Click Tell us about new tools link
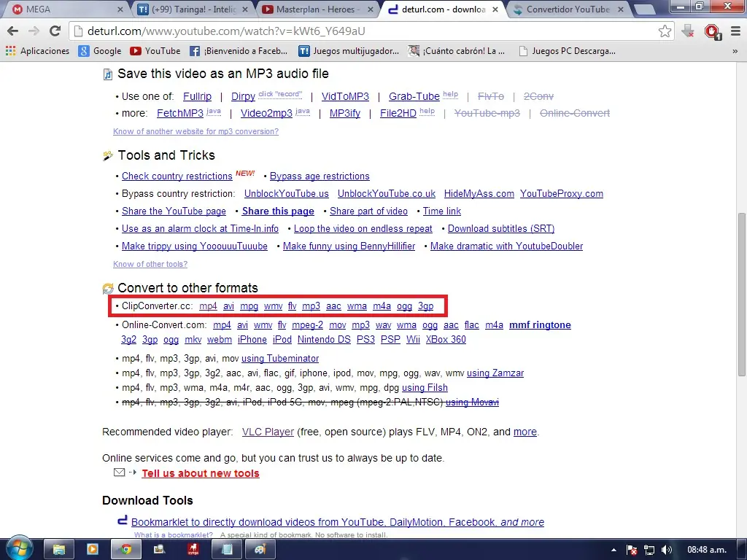747x560 pixels. pos(201,473)
